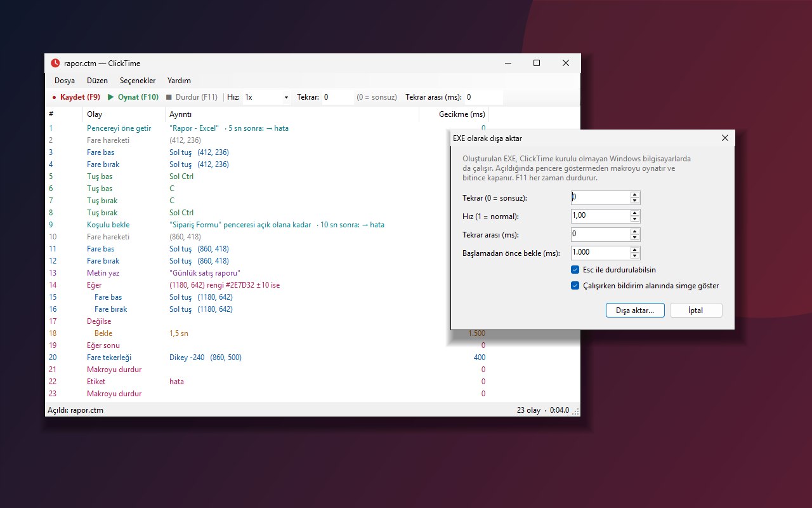This screenshot has height=508, width=812.
Task: Decrease Tekrar (0 = sonsuz) with down arrow
Action: tap(635, 201)
